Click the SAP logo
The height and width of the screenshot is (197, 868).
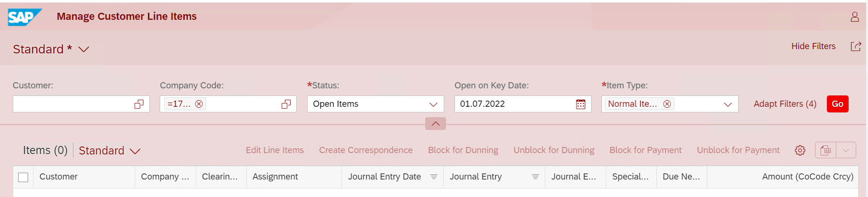[x=25, y=17]
